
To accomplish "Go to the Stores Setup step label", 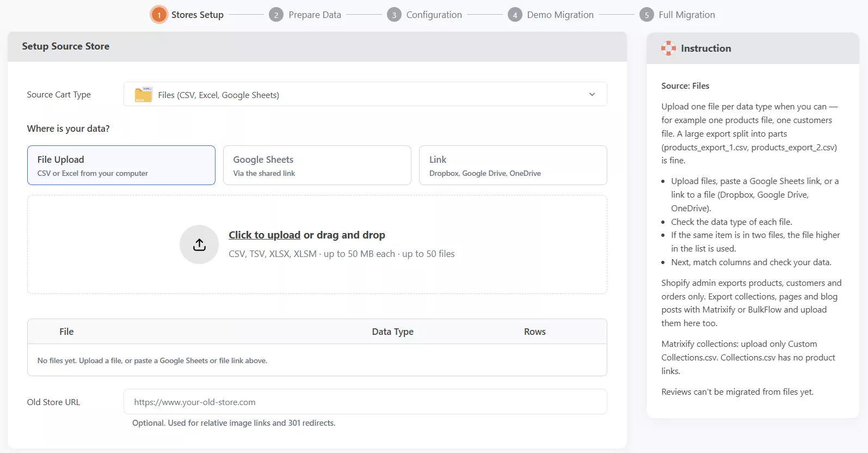I will coord(198,15).
